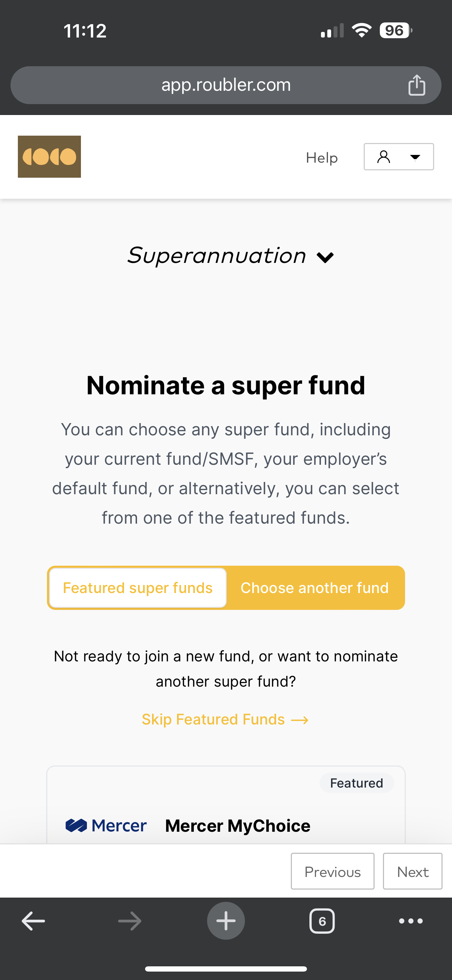Open the browser three-dot menu

[x=411, y=921]
